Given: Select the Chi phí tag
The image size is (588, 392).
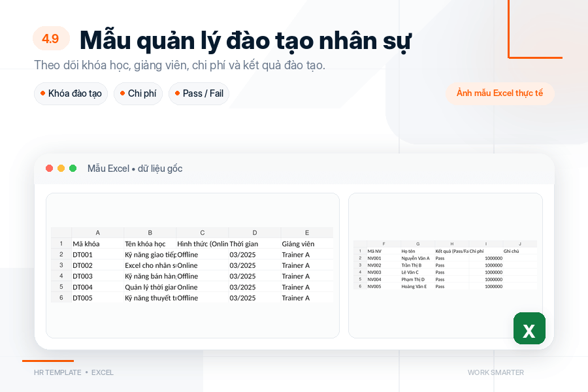Looking at the screenshot, I should [138, 93].
